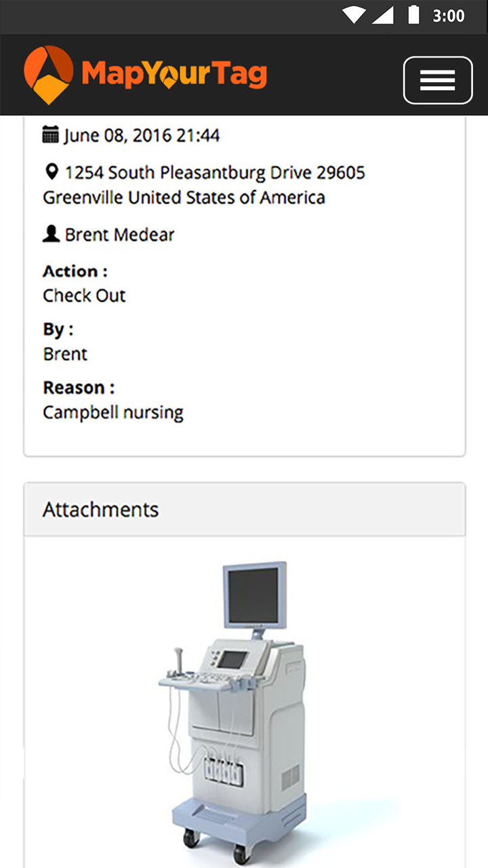This screenshot has height=868, width=488.
Task: Open the 1254 South Pleasantburg Drive address
Action: pos(204,184)
